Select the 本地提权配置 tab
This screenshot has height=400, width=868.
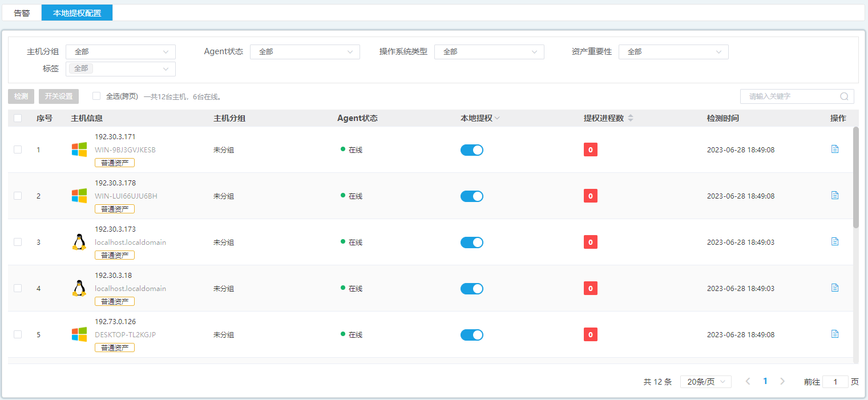coord(77,13)
